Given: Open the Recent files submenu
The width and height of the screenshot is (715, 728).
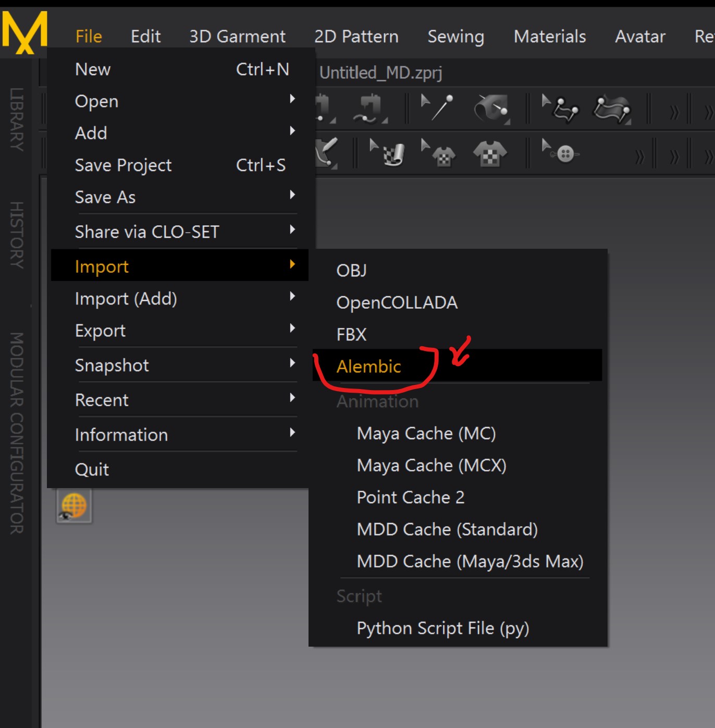Looking at the screenshot, I should pos(180,400).
